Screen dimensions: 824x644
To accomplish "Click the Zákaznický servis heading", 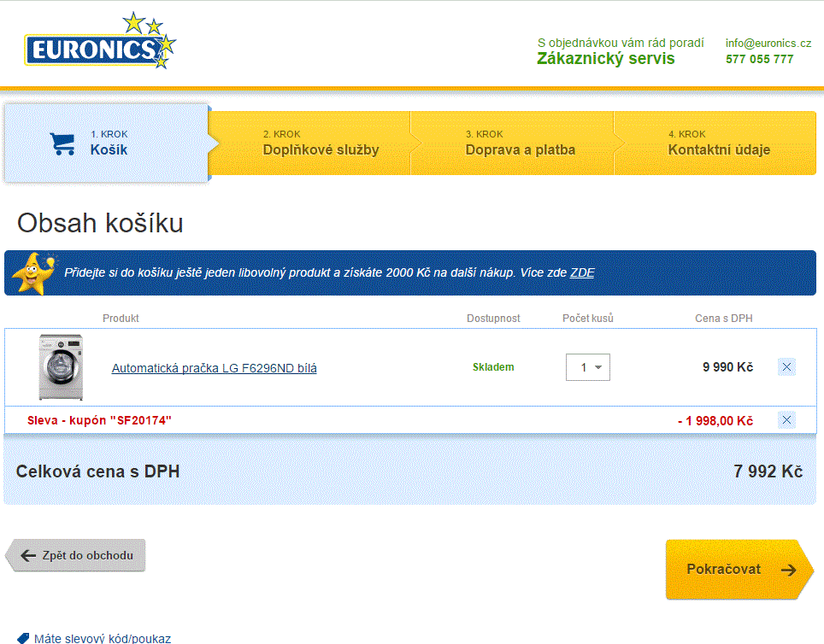I will click(x=605, y=58).
